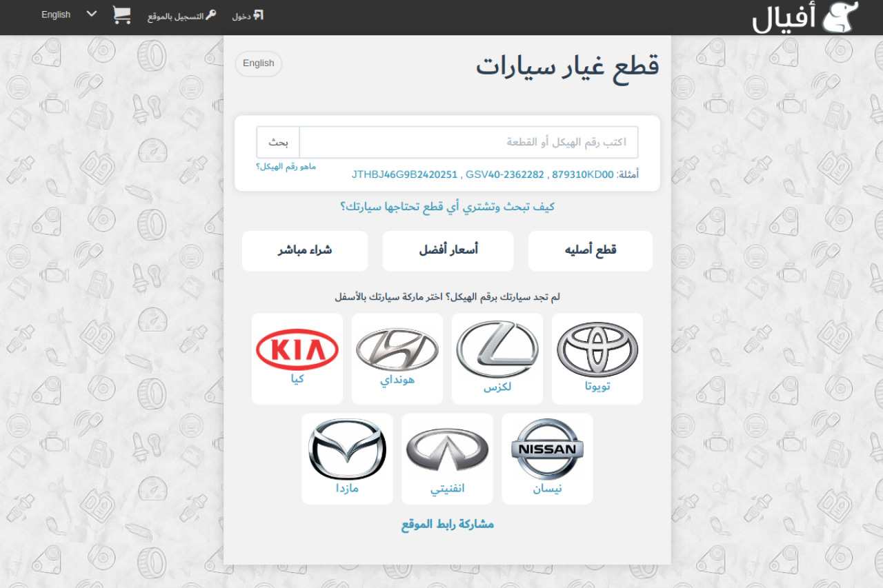Switch to English via pill button

(x=259, y=63)
